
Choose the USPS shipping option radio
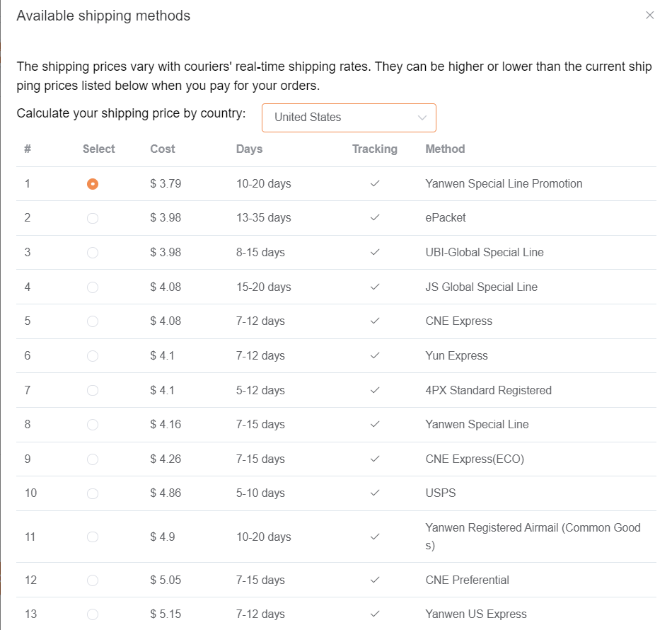coord(93,493)
